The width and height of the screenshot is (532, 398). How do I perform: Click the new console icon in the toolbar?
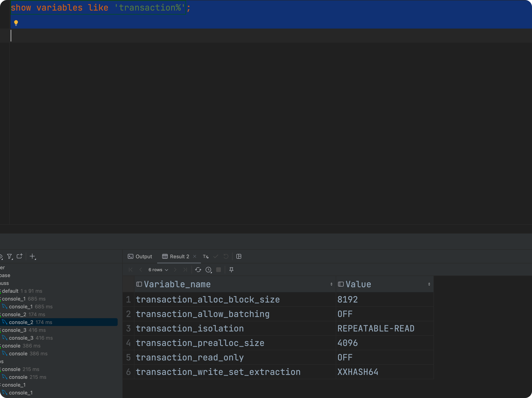tap(20, 256)
